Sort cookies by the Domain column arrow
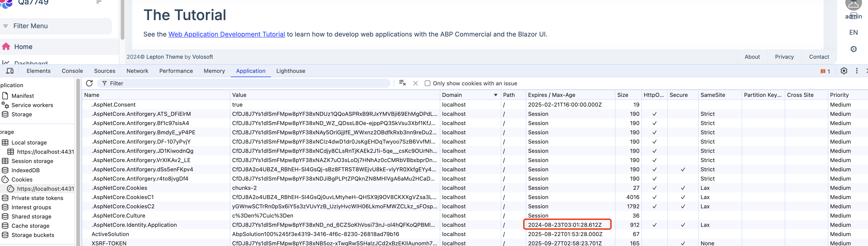Viewport: 868px width, 246px height. click(x=495, y=95)
